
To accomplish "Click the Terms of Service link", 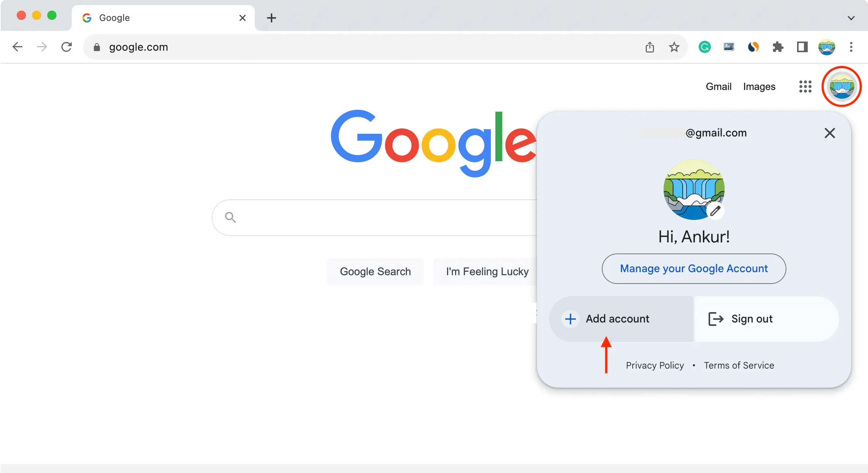I will (x=739, y=365).
